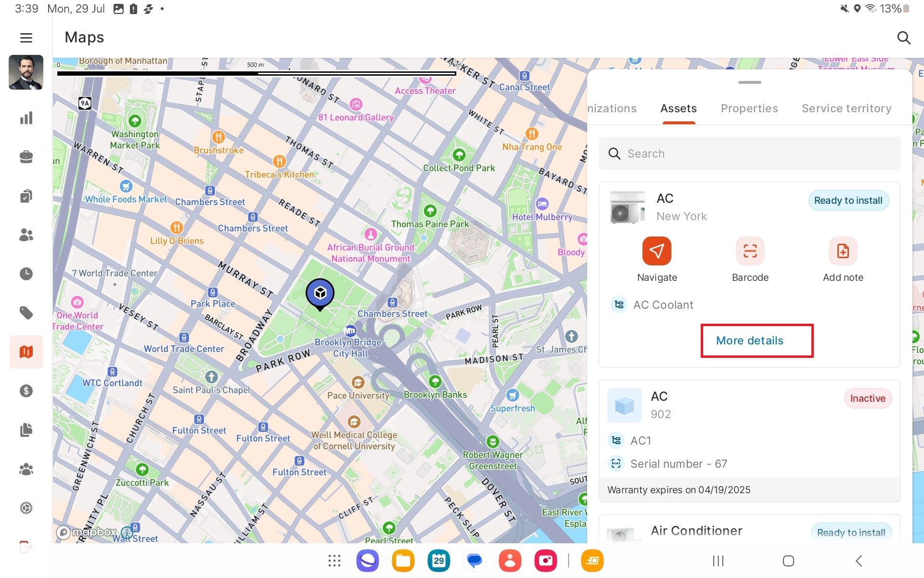Open the clock timesheet sidebar icon

(x=26, y=274)
